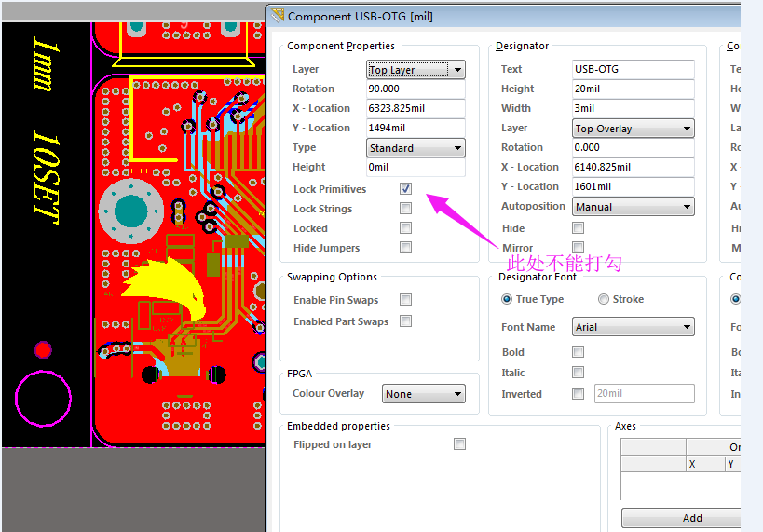This screenshot has height=532, width=763.
Task: Enable the Bold font checkbox
Action: [579, 352]
